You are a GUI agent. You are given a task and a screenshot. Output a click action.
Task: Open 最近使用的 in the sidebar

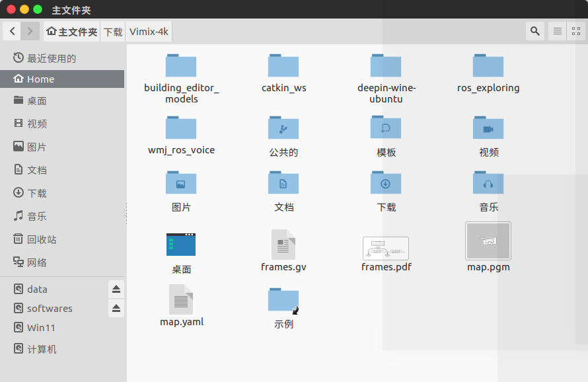coord(62,58)
